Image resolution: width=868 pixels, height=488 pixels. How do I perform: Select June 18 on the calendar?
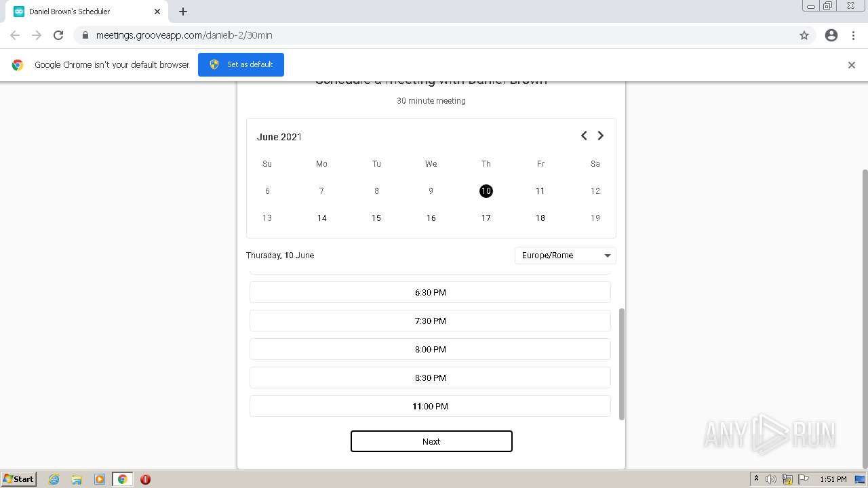(x=540, y=218)
